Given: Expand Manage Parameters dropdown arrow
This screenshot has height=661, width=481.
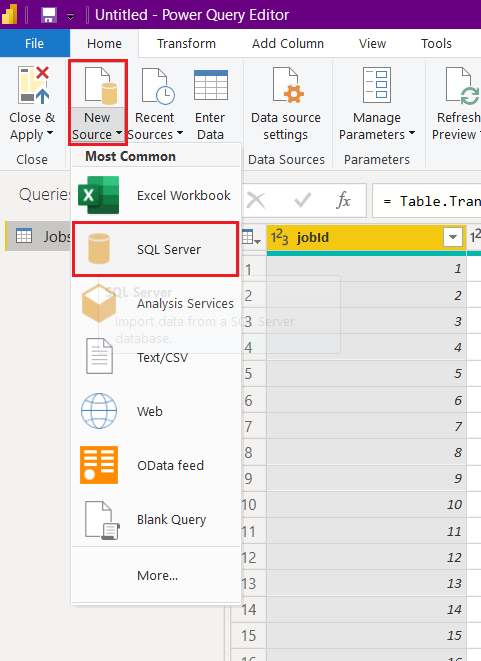Looking at the screenshot, I should [x=411, y=133].
